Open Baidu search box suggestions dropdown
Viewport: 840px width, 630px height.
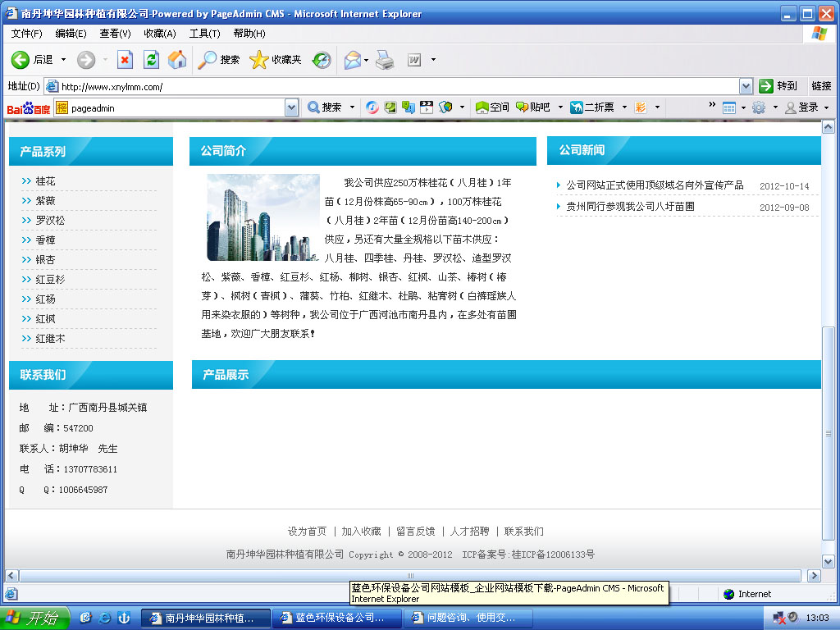coord(292,107)
